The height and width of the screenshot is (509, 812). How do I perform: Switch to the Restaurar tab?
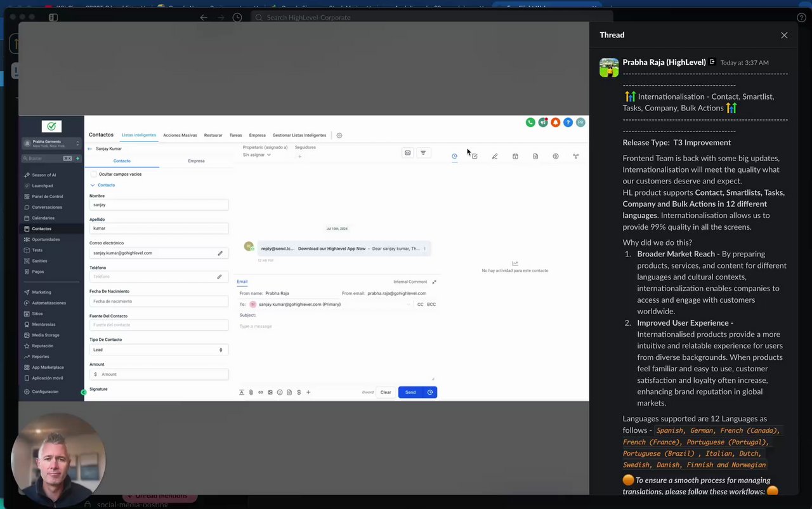pyautogui.click(x=213, y=135)
